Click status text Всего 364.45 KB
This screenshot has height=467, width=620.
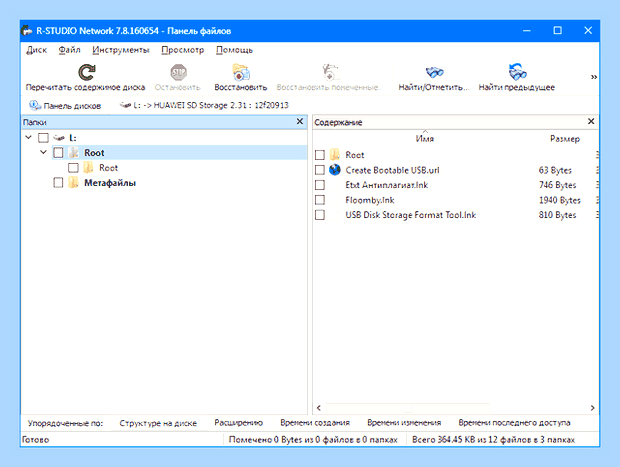(x=493, y=440)
